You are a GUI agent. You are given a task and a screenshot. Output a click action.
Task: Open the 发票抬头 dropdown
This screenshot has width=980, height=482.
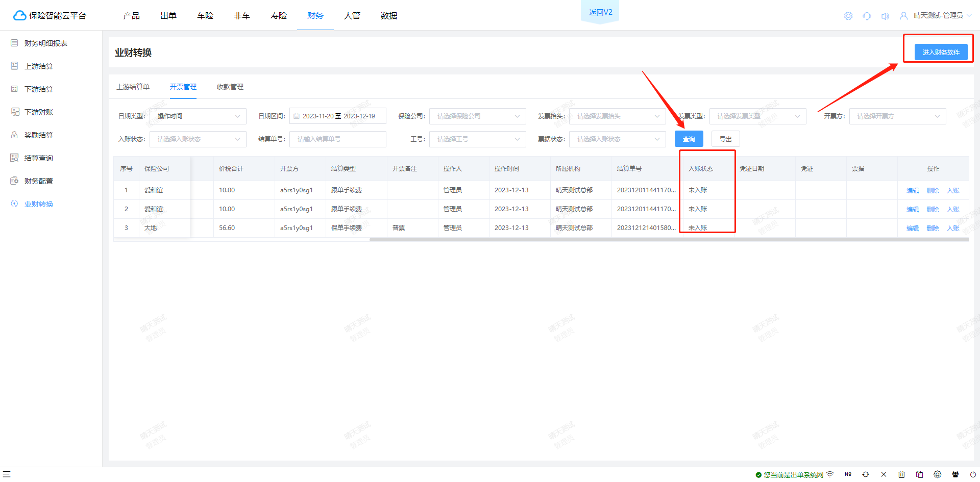tap(618, 116)
